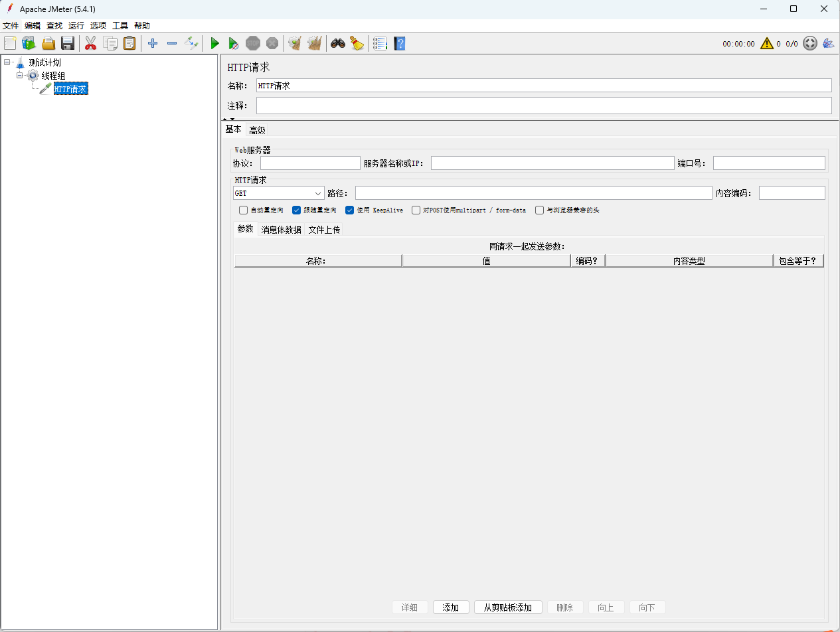The image size is (840, 632).
Task: Click the Open file folder icon
Action: pyautogui.click(x=48, y=44)
